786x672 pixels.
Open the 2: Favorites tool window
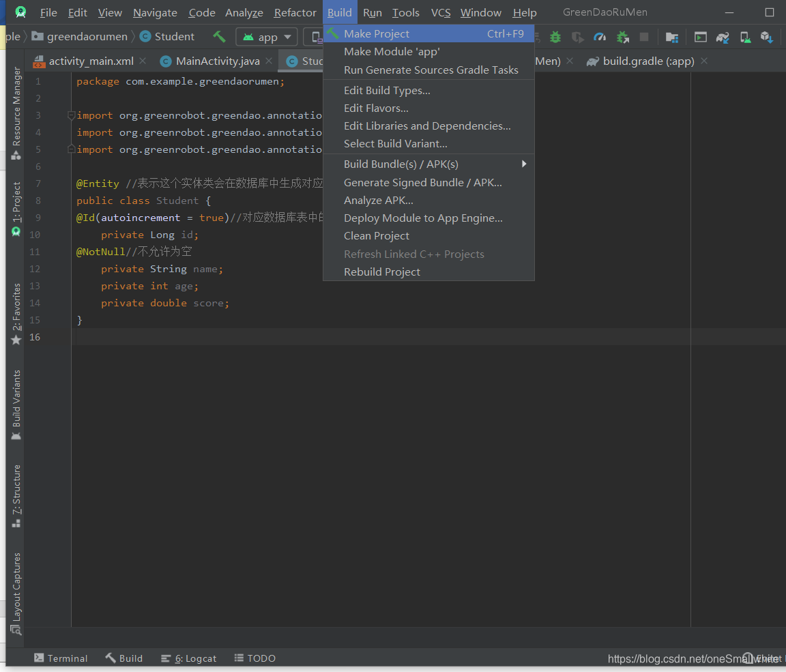[16, 314]
